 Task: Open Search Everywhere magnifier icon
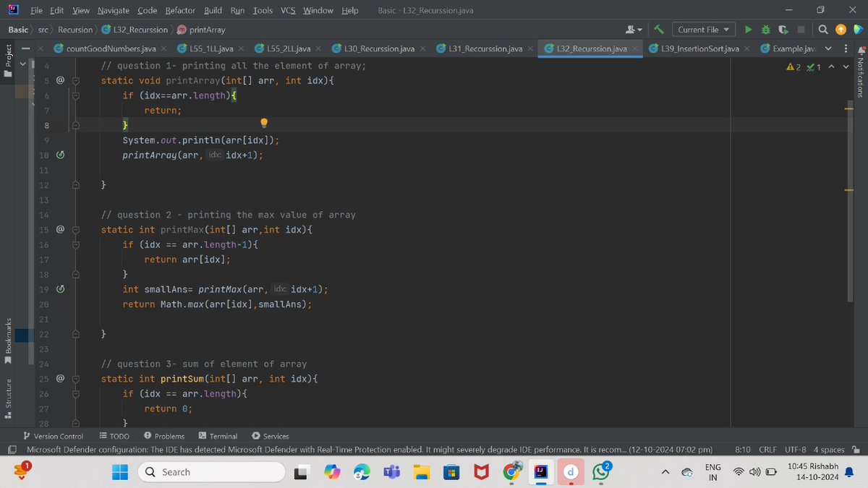823,30
